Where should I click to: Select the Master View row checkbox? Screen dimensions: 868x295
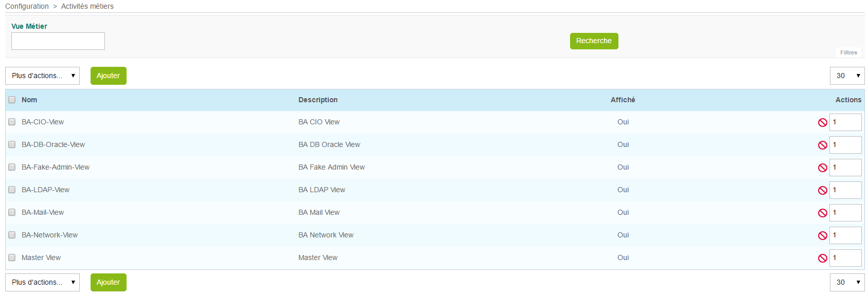[x=12, y=257]
